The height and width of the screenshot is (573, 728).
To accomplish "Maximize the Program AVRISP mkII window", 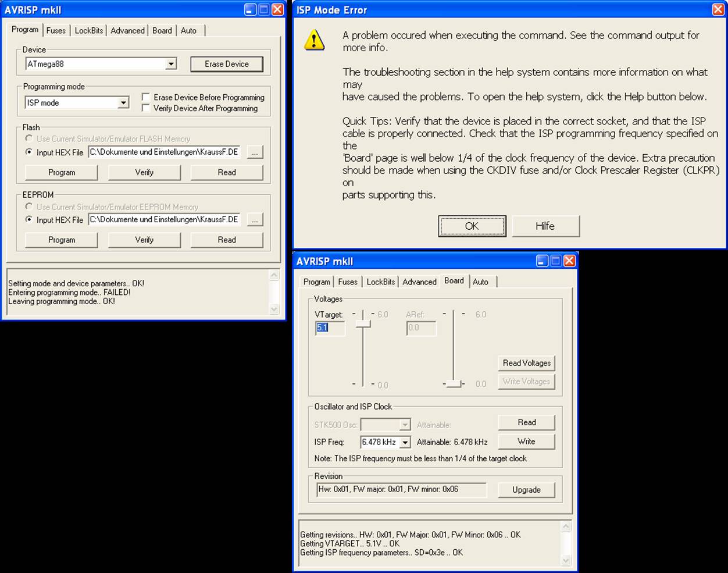I will coord(264,9).
